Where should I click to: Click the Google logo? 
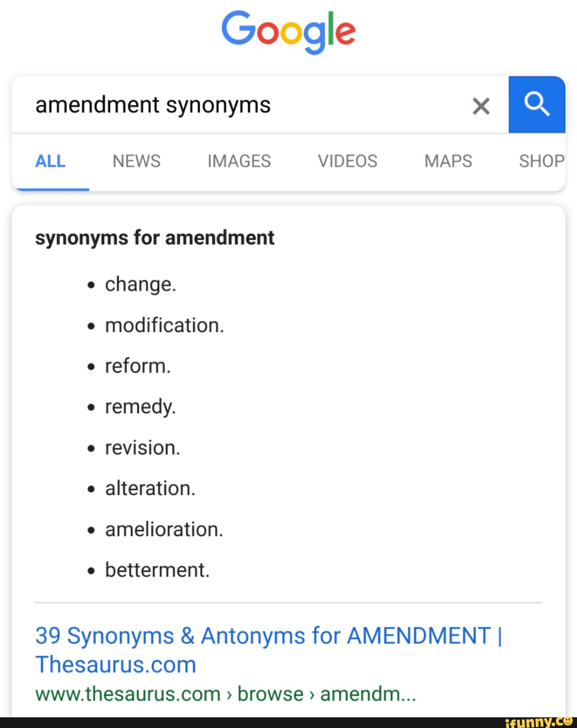288,31
